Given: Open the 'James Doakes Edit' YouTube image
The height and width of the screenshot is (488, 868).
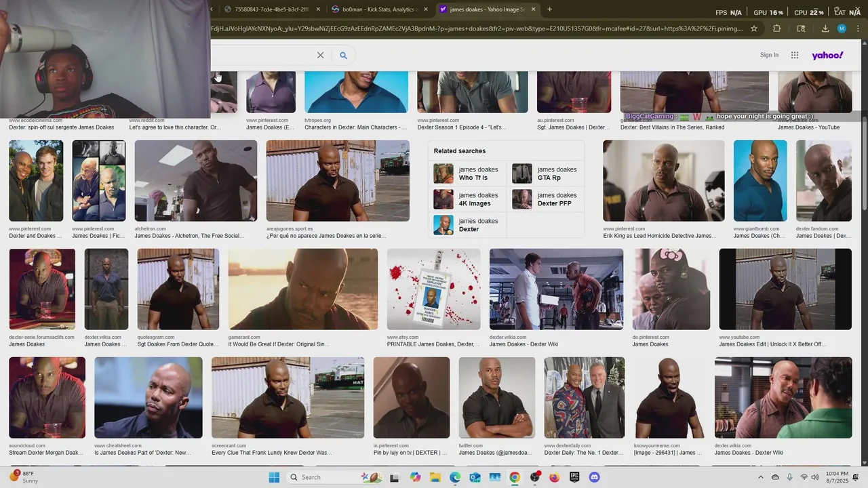Looking at the screenshot, I should (785, 289).
